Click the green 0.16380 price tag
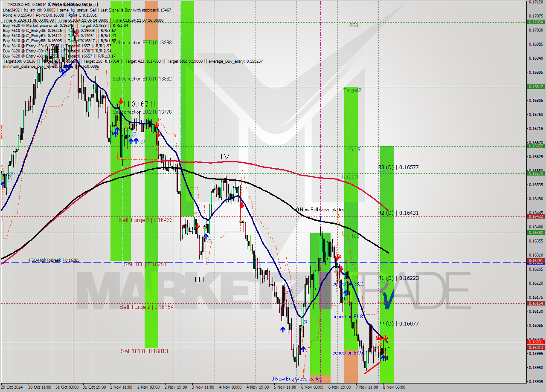Screen dimensions: 546x392 pos(536,232)
